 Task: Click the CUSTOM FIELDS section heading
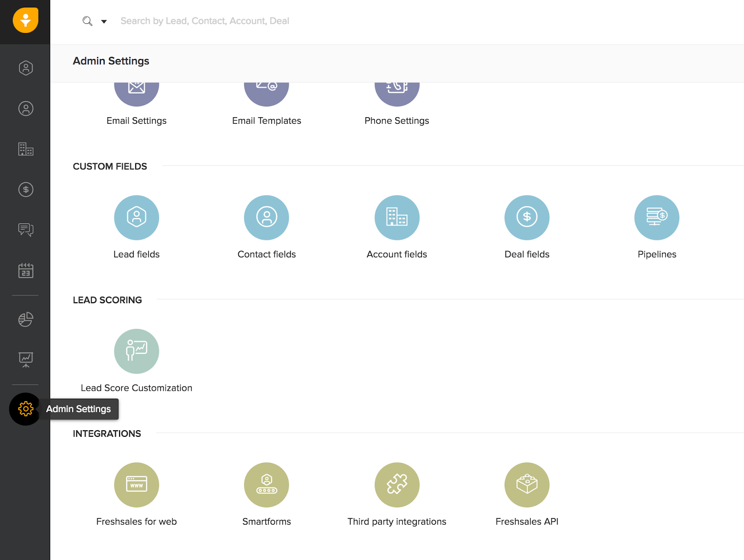110,167
